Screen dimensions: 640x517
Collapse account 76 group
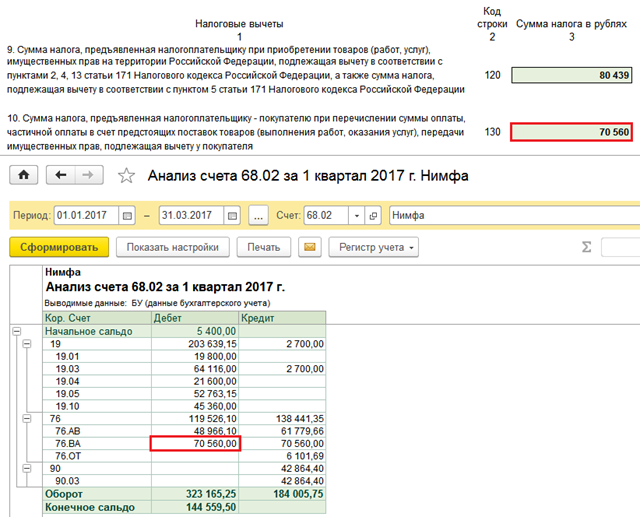27,419
